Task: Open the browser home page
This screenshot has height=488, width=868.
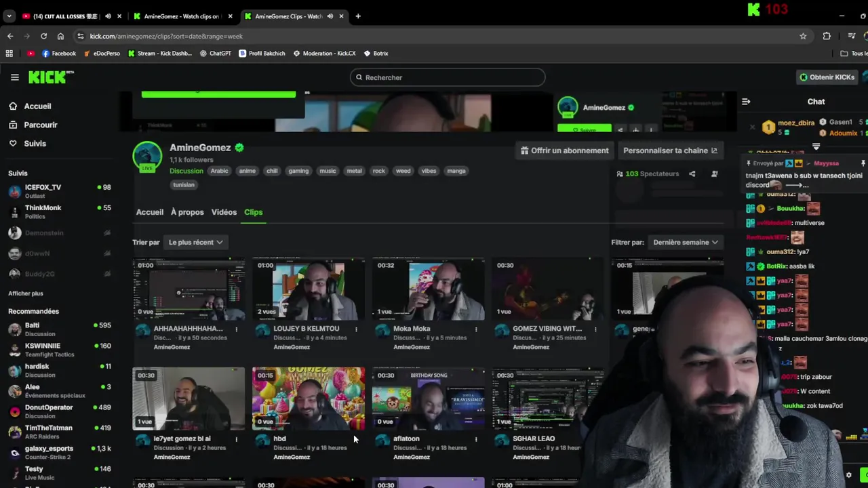Action: tap(60, 36)
